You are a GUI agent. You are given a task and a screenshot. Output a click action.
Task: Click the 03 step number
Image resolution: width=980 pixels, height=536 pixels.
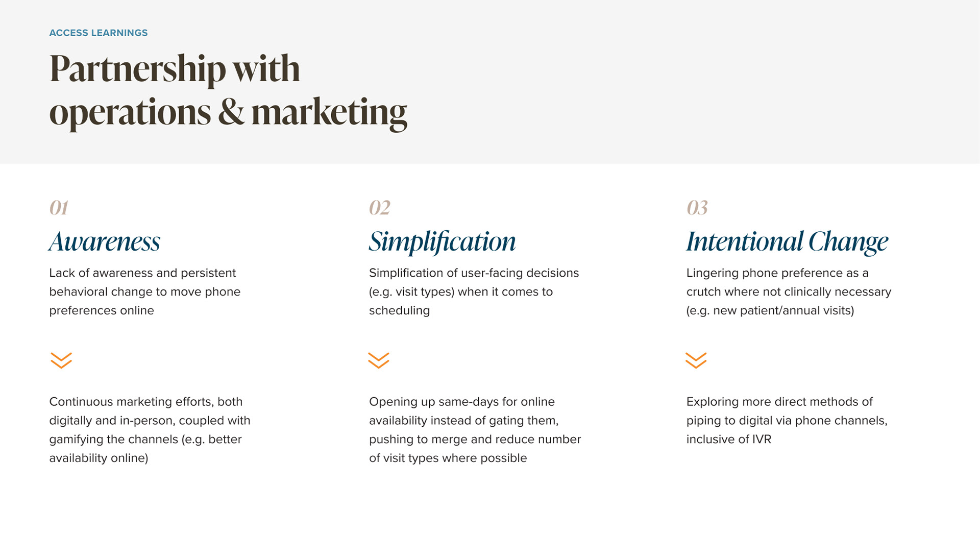697,208
